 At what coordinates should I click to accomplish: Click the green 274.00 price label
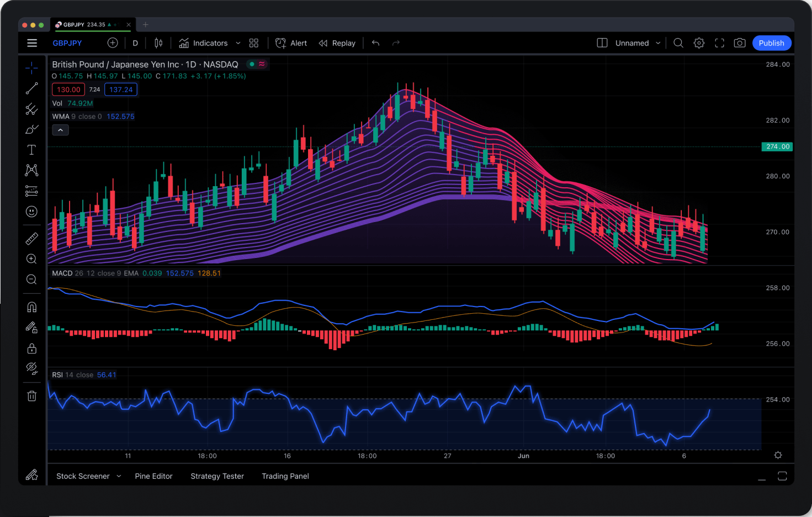coord(777,147)
